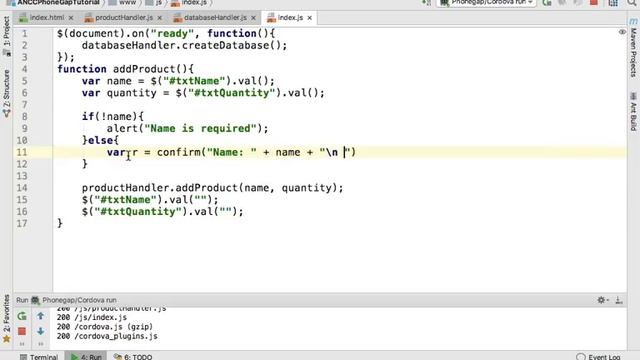This screenshot has height=360, width=640.
Task: Switch to the databaseHandler.js editor tab
Action: point(215,18)
